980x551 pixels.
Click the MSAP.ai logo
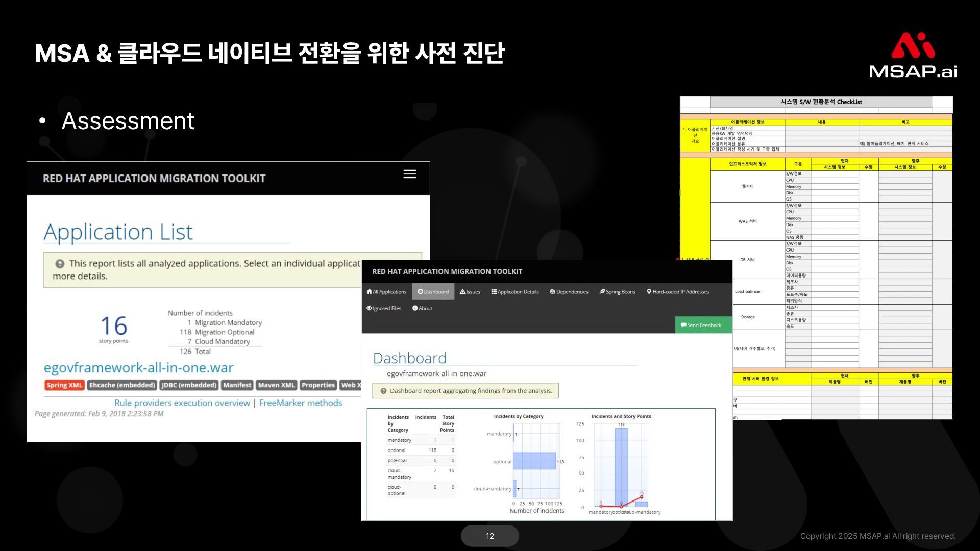(x=913, y=55)
